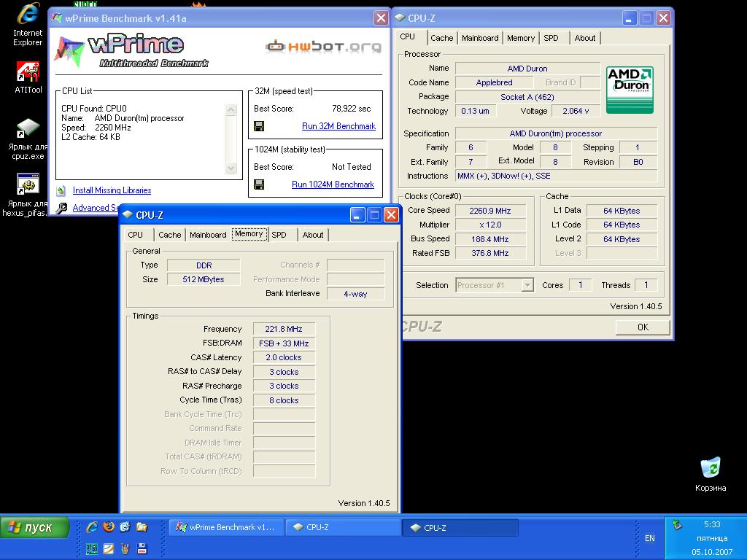
Task: Click the CPU List scrollbar down arrow
Action: point(231,168)
